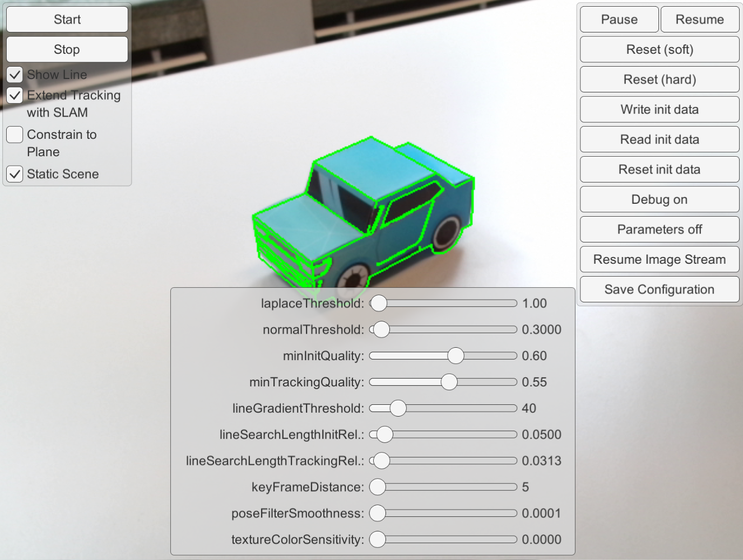This screenshot has height=560, width=743.
Task: Click Write init data
Action: click(660, 110)
